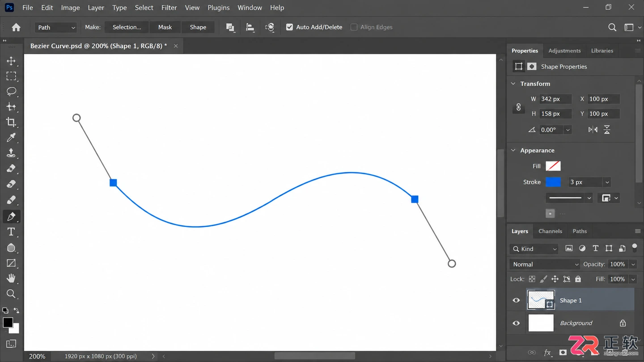Open the Kind filter dropdown

[x=534, y=249]
